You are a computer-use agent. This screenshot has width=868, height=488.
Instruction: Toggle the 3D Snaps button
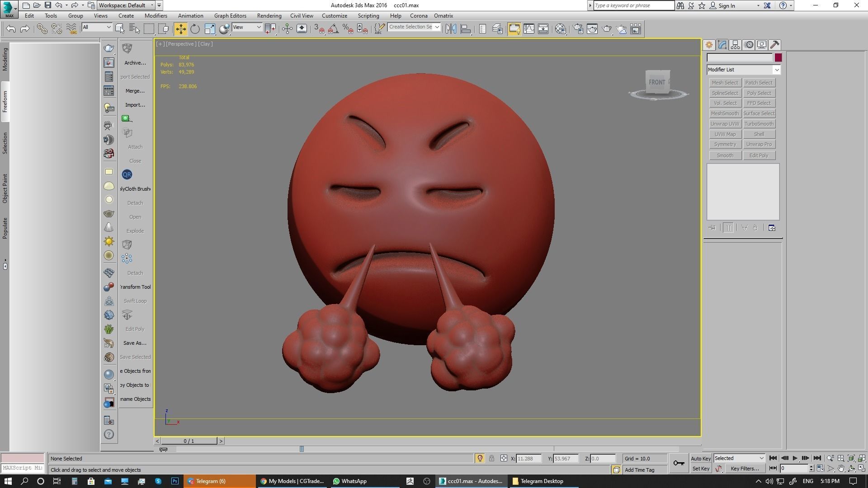coord(319,29)
